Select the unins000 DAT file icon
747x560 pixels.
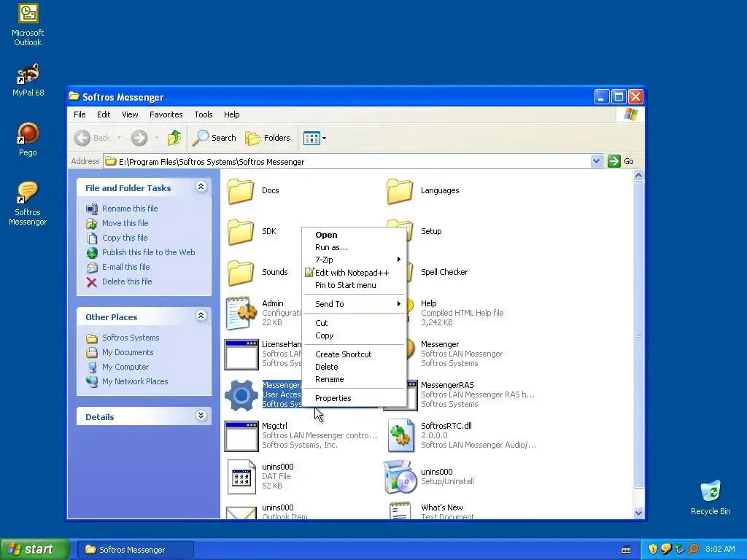coord(241,477)
